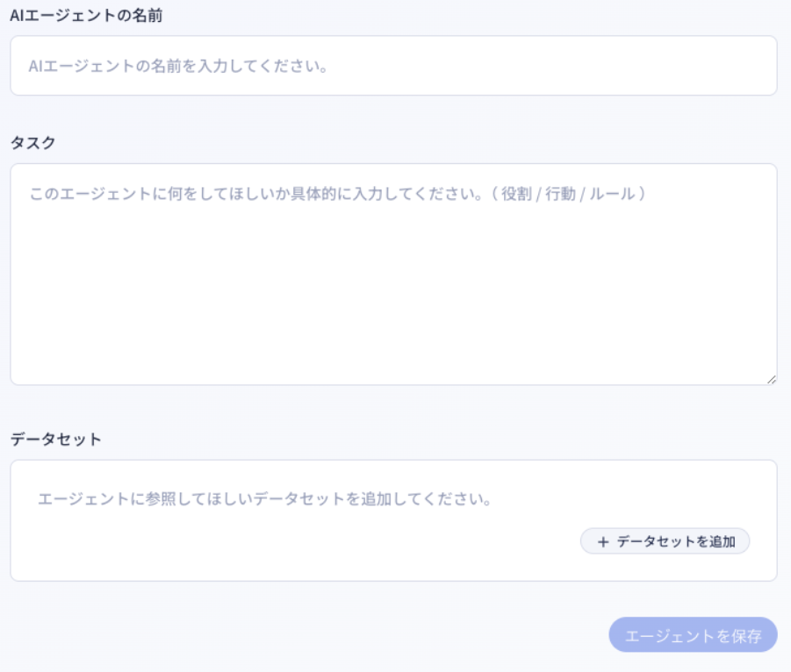Click the hint text ( 役割 / 行動 / ルール )
This screenshot has height=672, width=791.
[x=574, y=193]
